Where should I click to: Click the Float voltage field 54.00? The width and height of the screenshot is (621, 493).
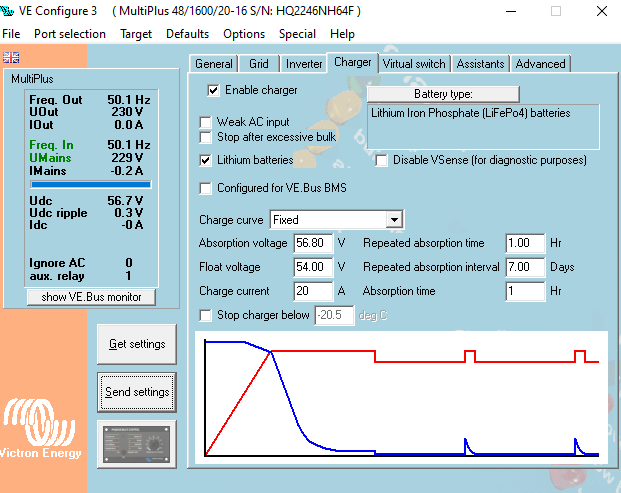[x=313, y=267]
